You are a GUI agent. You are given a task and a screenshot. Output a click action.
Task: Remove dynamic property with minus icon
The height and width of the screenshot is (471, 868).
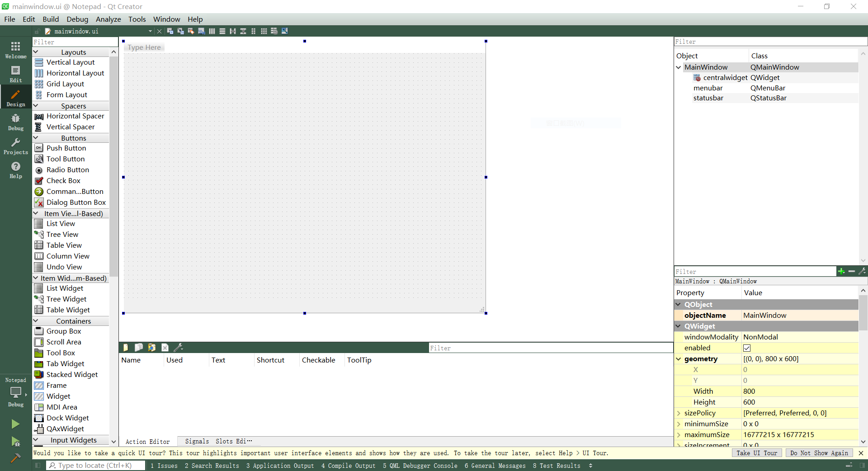(x=851, y=271)
